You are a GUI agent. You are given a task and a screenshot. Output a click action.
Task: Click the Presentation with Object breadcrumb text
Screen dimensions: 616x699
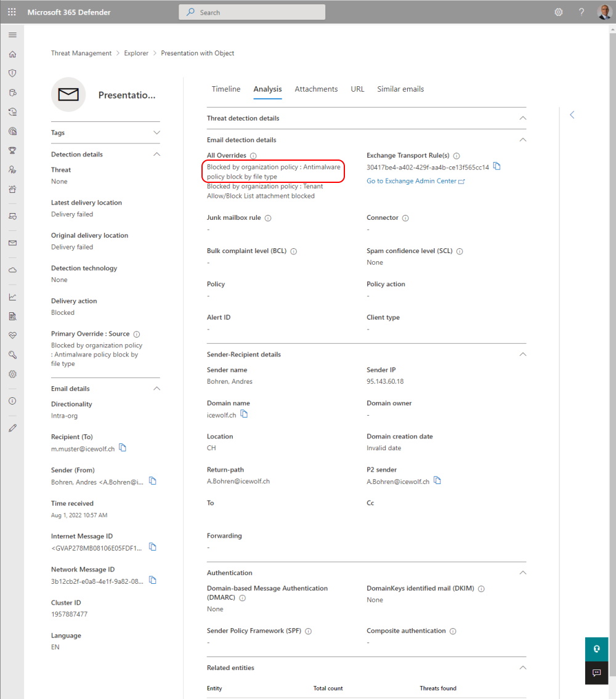197,53
